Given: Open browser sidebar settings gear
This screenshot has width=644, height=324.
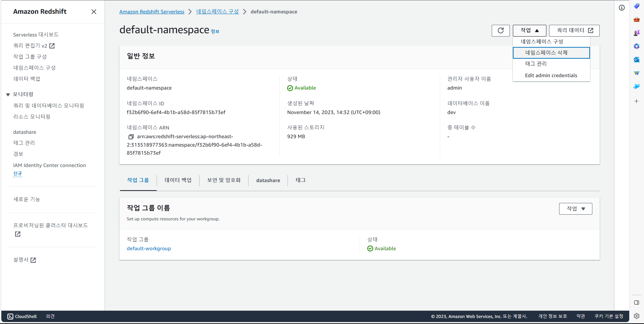Looking at the screenshot, I should tap(636, 316).
